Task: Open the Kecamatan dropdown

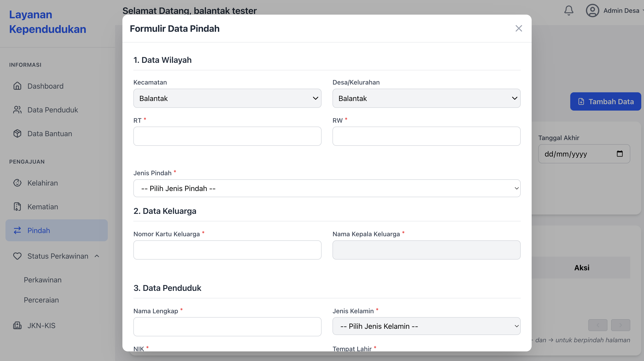Action: 227,98
